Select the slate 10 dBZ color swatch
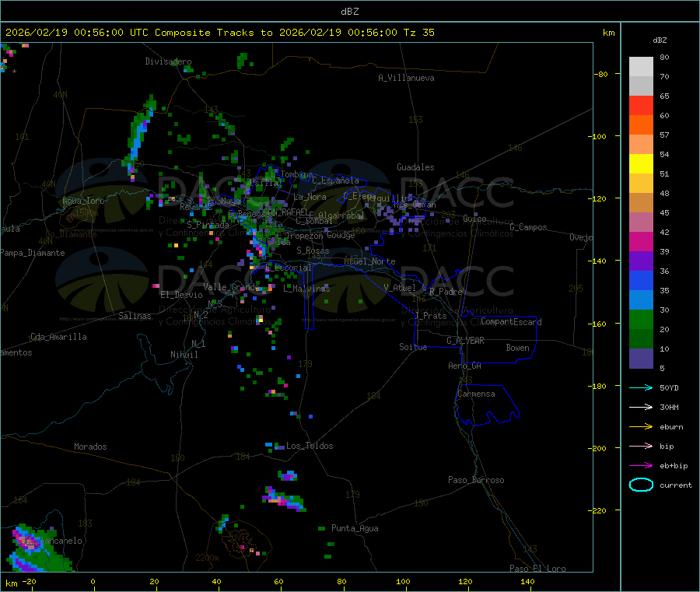 pos(641,359)
